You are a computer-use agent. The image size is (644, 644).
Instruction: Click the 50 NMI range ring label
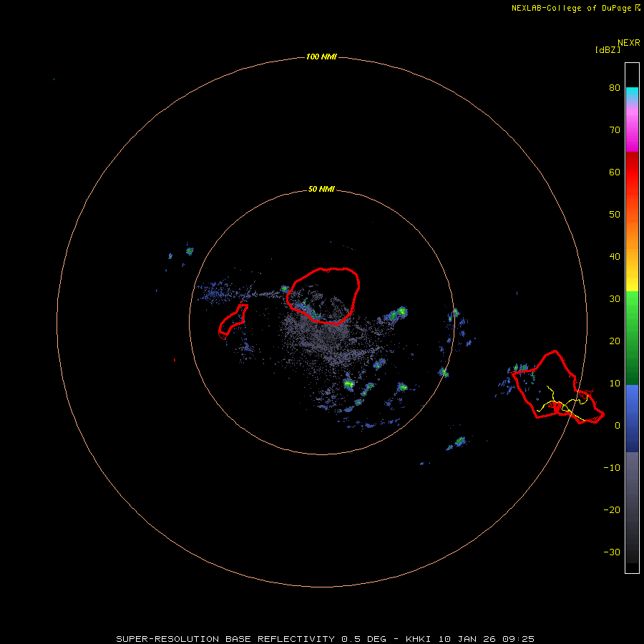321,190
